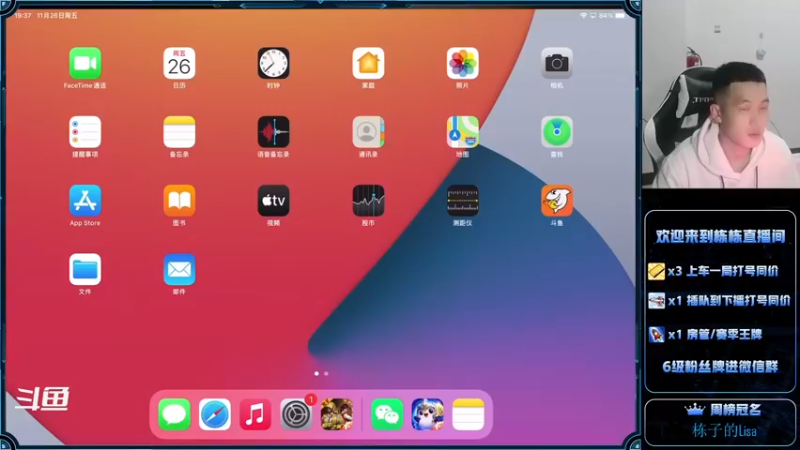The height and width of the screenshot is (450, 800).
Task: Open the Find My app
Action: pos(557,132)
